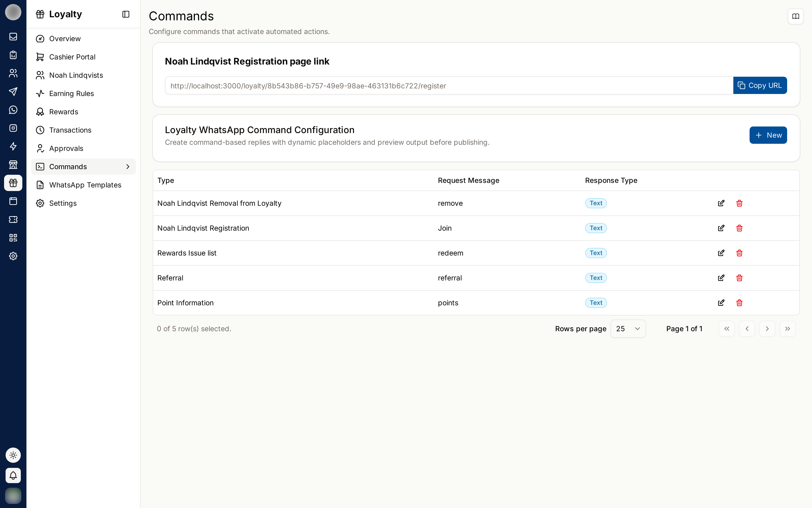This screenshot has height=508, width=812.
Task: Click the Text badge in Referral row
Action: coord(596,278)
